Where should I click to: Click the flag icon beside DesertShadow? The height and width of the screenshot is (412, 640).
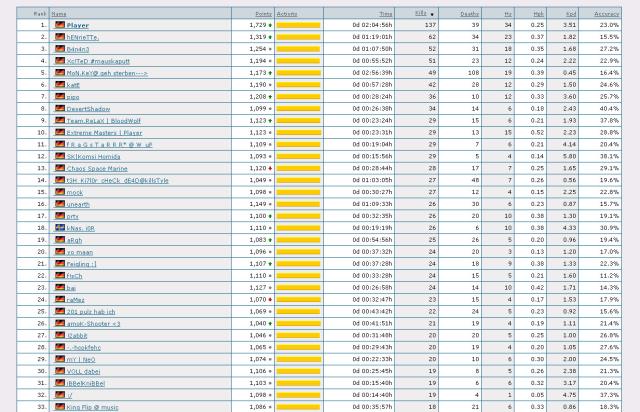(x=60, y=108)
